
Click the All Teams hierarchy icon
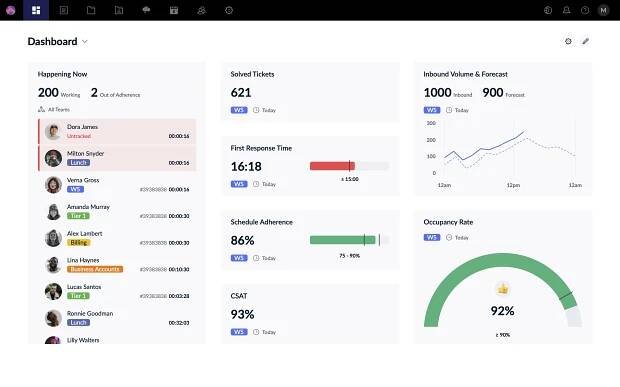(x=41, y=109)
